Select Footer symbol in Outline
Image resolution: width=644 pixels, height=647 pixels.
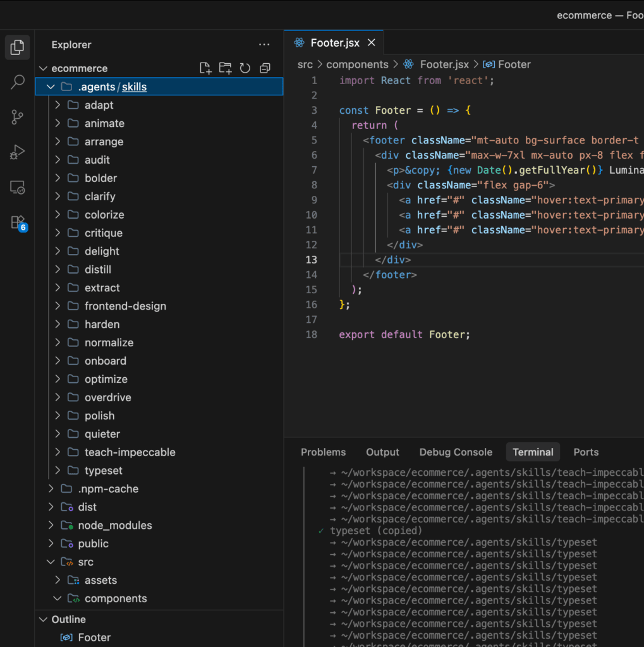coord(94,638)
